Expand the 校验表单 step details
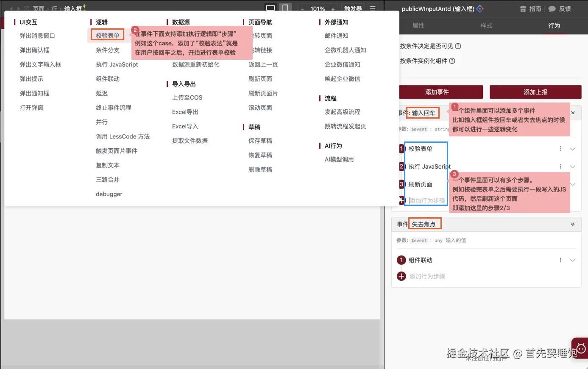This screenshot has width=588, height=369. coord(573,149)
